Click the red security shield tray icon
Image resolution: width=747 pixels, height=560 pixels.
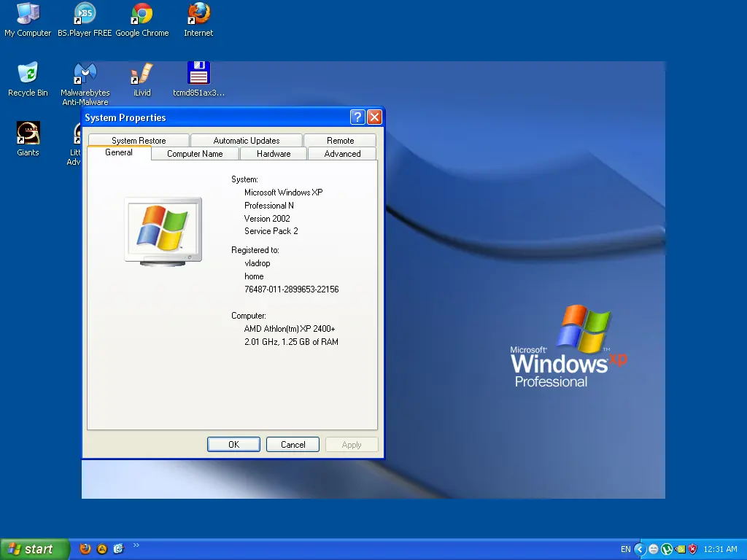tap(693, 549)
